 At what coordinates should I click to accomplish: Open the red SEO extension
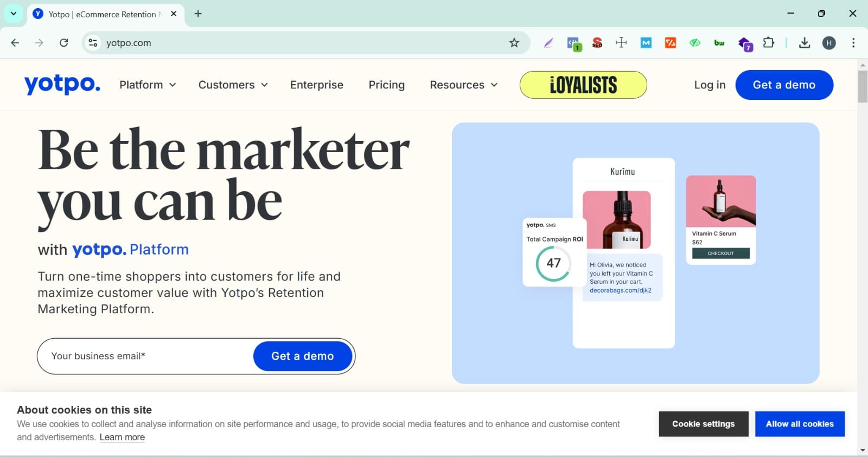coord(597,43)
